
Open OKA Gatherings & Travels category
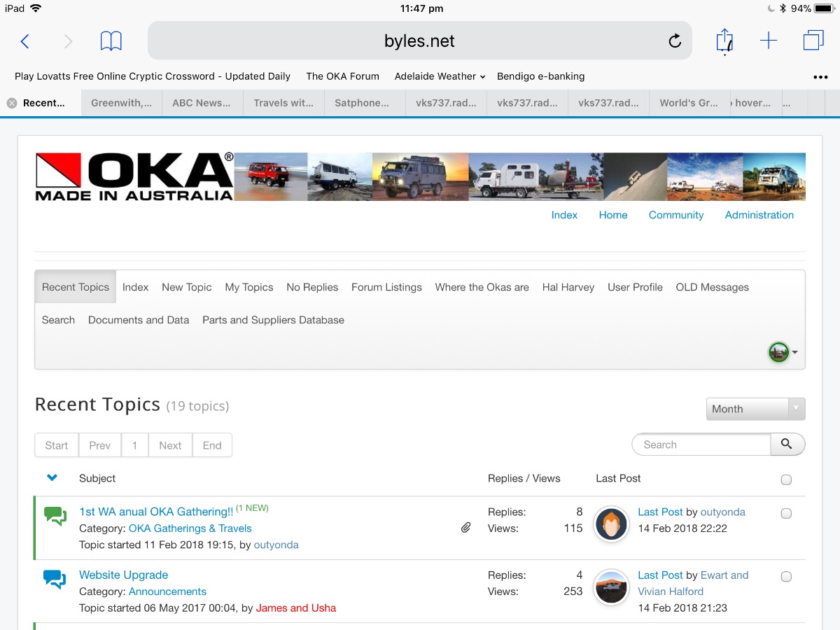pyautogui.click(x=190, y=528)
